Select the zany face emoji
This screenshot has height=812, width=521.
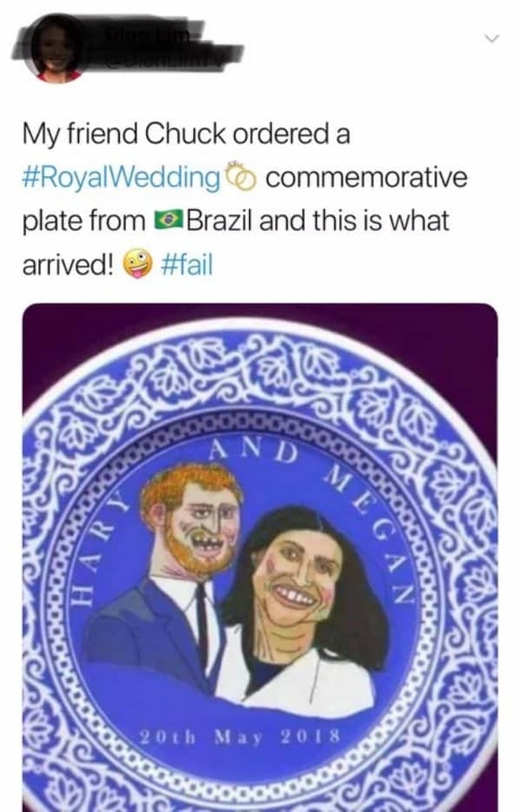(x=137, y=265)
